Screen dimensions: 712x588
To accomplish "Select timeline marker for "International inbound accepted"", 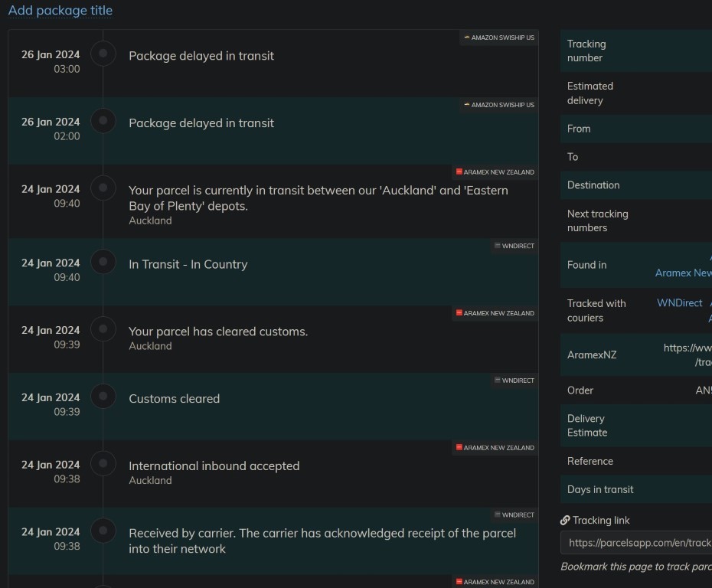I will click(103, 464).
